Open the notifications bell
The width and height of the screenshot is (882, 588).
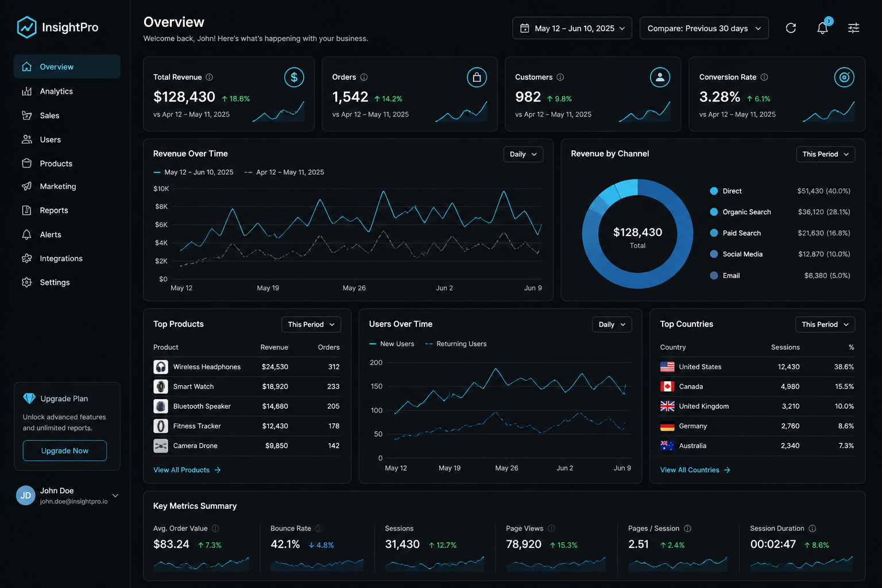[823, 28]
